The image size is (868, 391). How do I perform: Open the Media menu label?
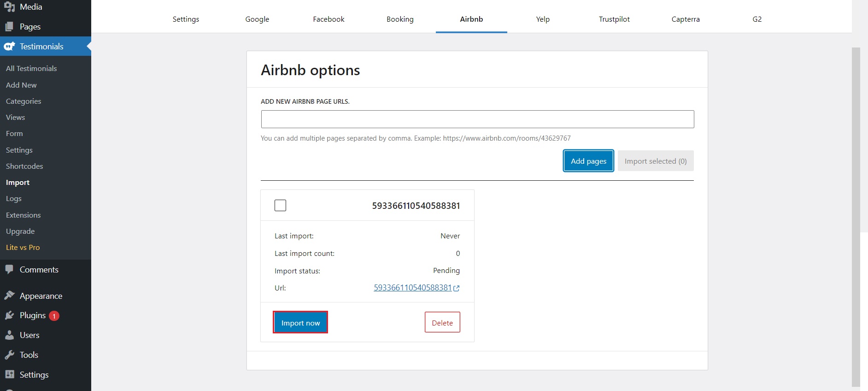coord(31,7)
